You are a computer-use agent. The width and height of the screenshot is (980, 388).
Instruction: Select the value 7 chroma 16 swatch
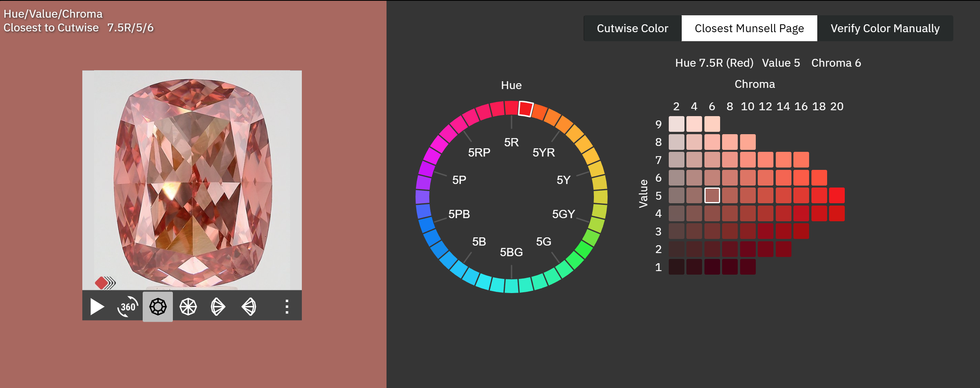click(x=801, y=160)
